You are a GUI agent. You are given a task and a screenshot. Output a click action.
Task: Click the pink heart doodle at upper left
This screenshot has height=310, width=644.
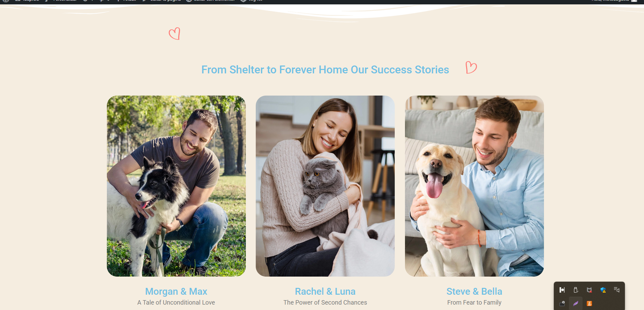[x=174, y=33]
